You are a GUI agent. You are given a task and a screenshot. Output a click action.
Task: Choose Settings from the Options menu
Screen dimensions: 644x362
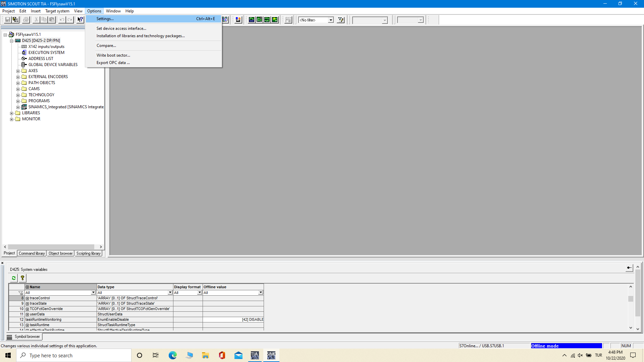[105, 18]
